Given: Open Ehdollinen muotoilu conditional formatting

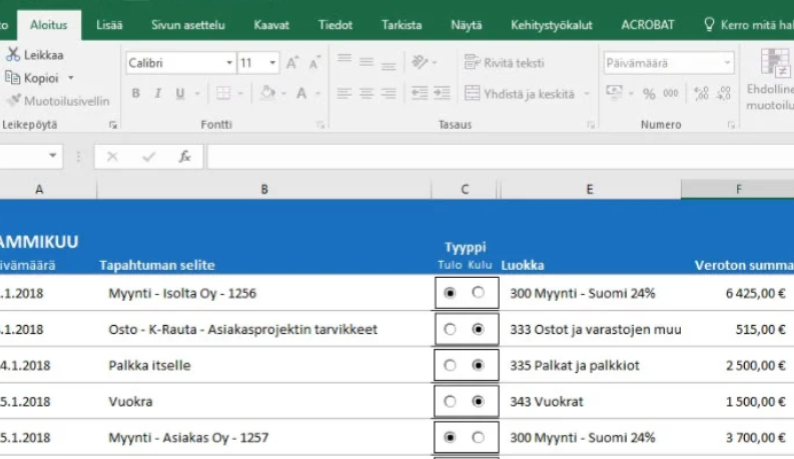Looking at the screenshot, I should click(x=770, y=80).
